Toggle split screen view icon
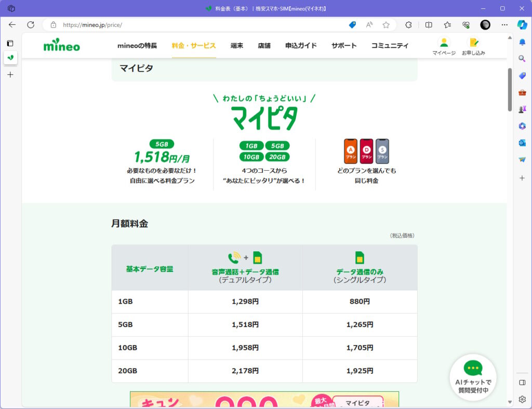 coord(429,25)
